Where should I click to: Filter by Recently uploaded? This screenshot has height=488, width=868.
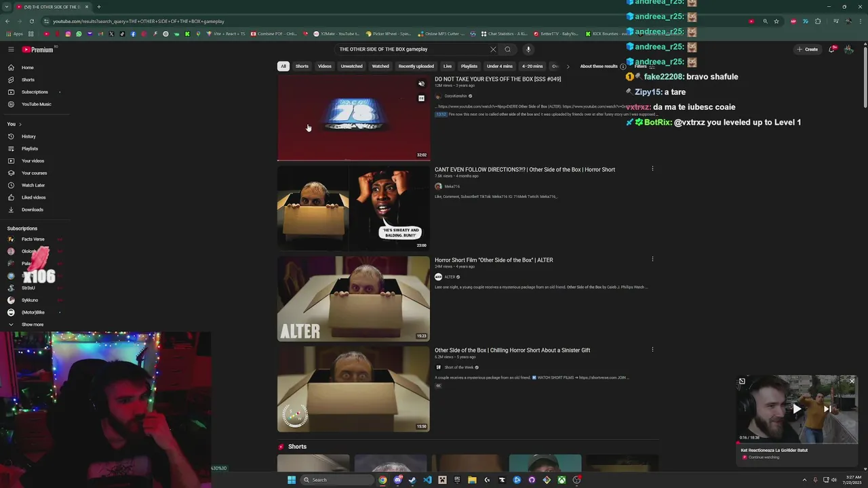pyautogui.click(x=416, y=66)
